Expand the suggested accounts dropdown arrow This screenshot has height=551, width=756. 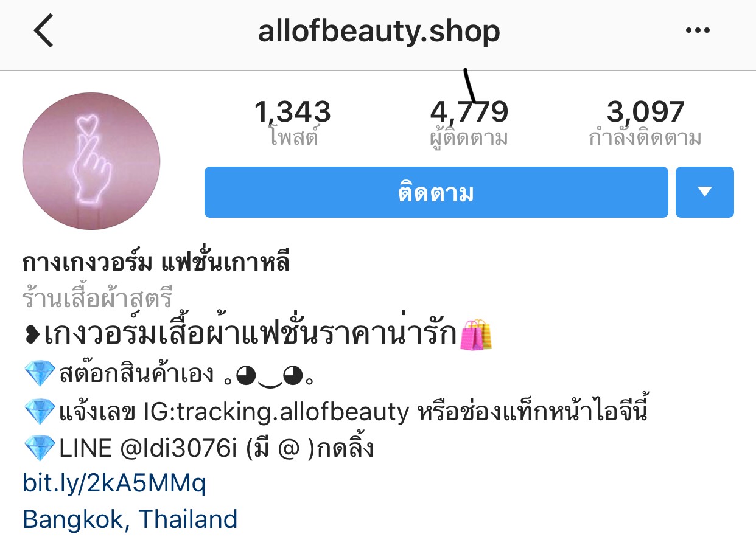tap(705, 192)
